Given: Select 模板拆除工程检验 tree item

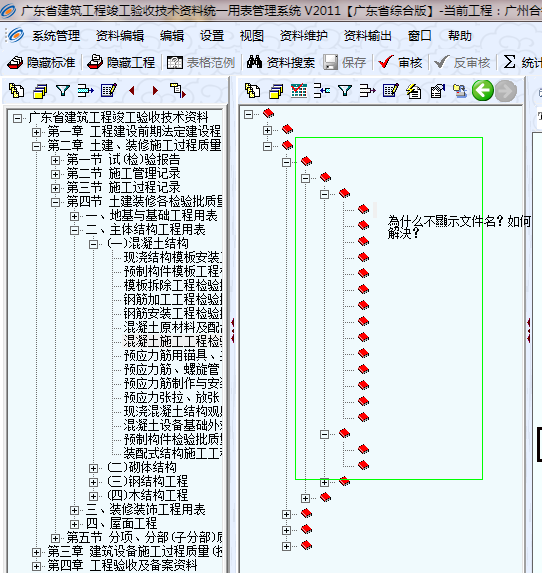Looking at the screenshot, I should click(x=173, y=285).
